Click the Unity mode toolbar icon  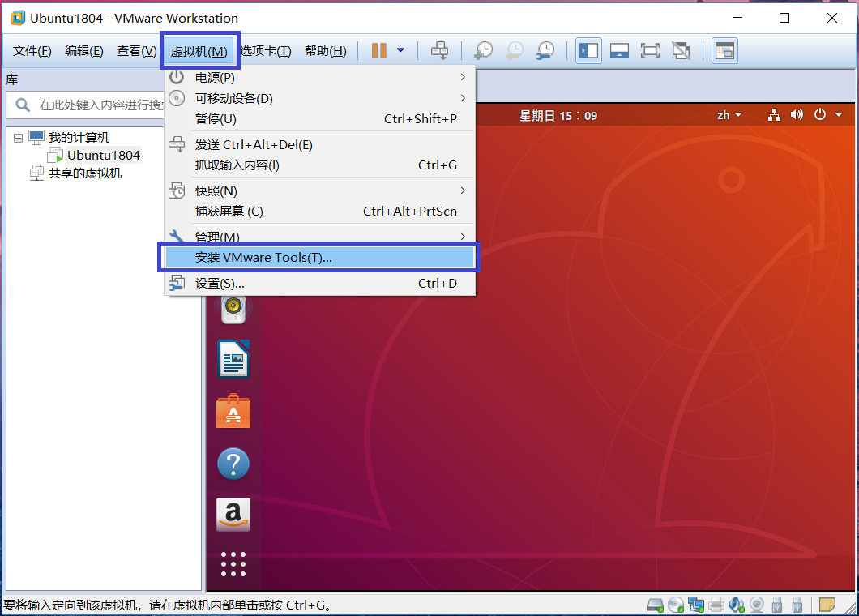(x=681, y=51)
